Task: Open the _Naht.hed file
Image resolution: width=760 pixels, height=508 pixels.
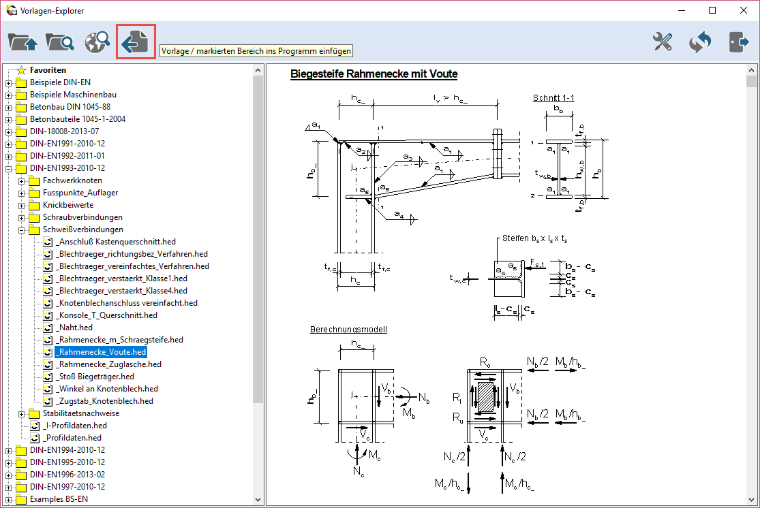Action: pyautogui.click(x=74, y=327)
